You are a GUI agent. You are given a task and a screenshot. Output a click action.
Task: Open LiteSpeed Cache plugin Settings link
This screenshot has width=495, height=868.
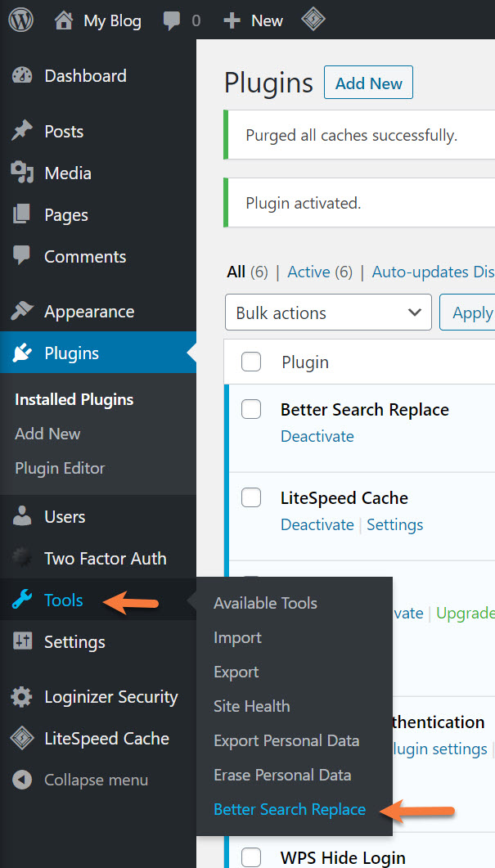394,524
